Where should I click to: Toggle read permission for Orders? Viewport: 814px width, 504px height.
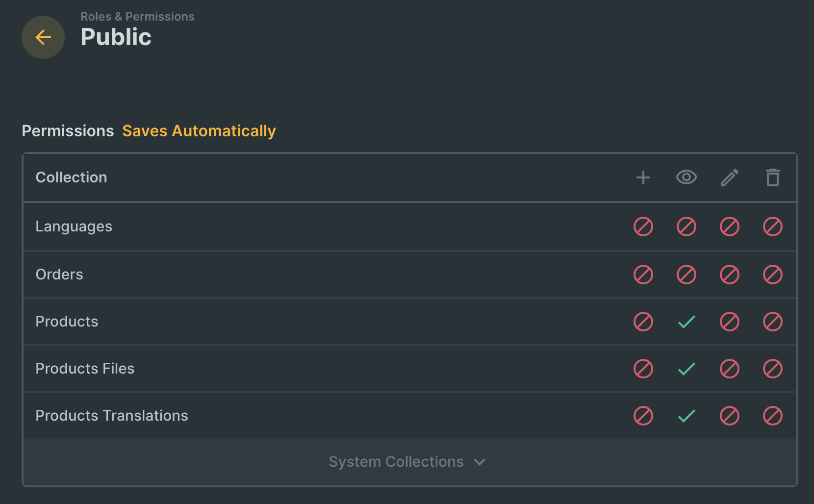[x=687, y=275]
